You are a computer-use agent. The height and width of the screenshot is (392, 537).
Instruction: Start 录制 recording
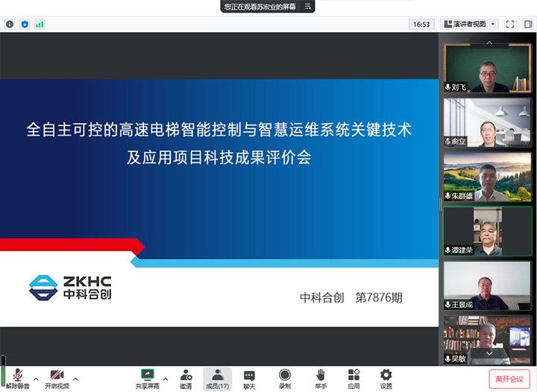point(285,379)
